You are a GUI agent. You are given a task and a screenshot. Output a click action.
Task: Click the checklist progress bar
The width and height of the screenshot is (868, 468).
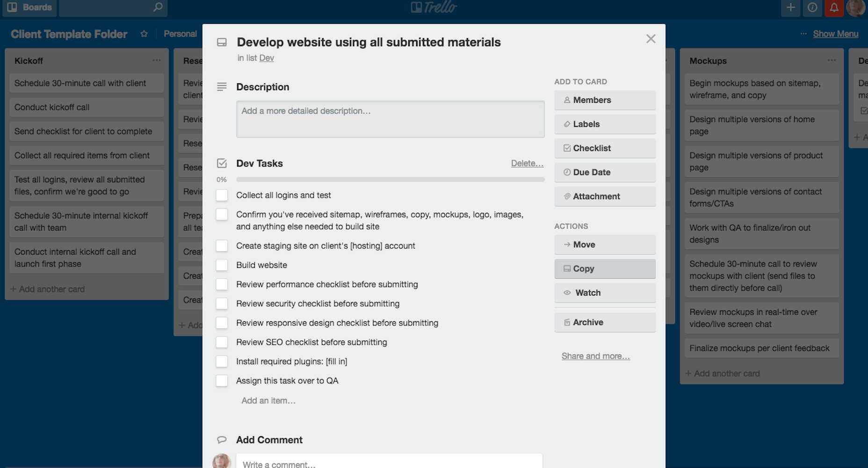[390, 180]
